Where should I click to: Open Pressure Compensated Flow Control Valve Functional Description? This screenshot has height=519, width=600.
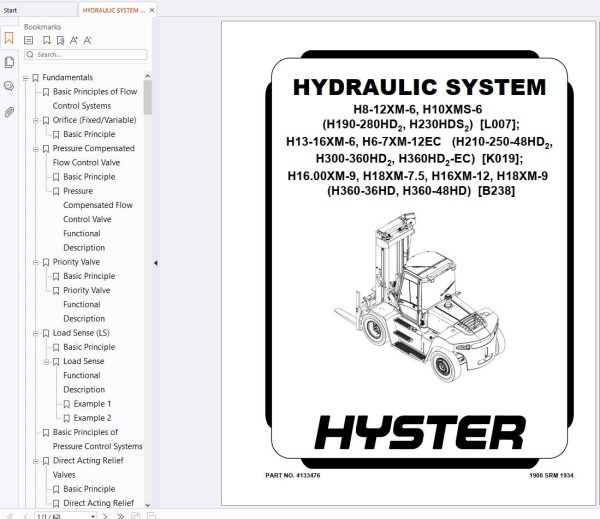(x=98, y=219)
